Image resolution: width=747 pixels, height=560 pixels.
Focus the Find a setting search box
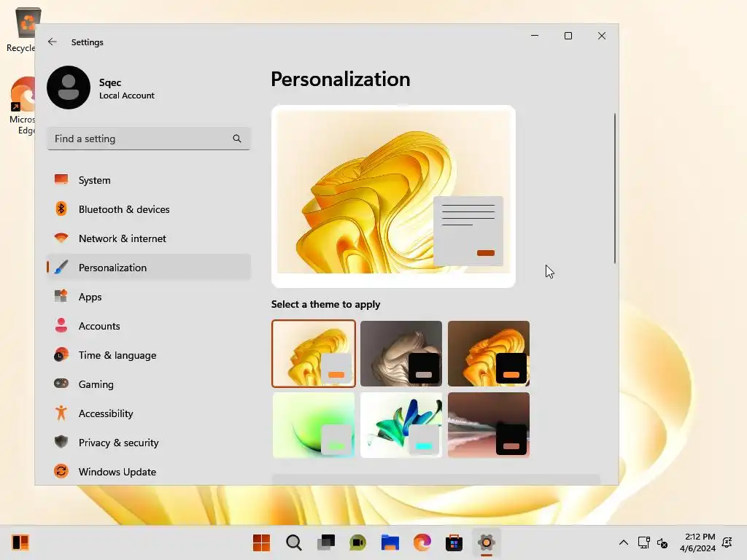pos(149,139)
